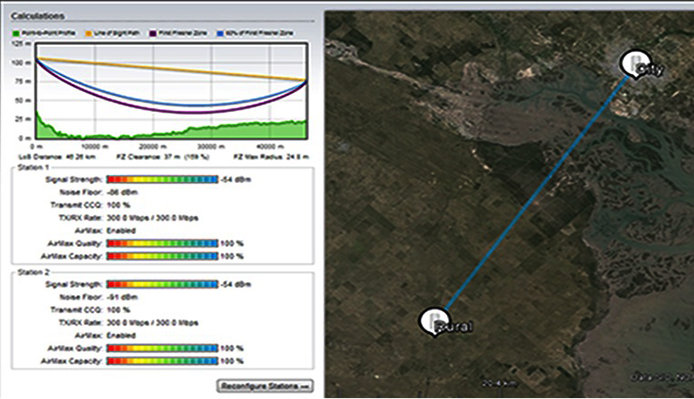Click Station 2 AirMax Capacity bar
694x399 pixels.
pos(162,361)
